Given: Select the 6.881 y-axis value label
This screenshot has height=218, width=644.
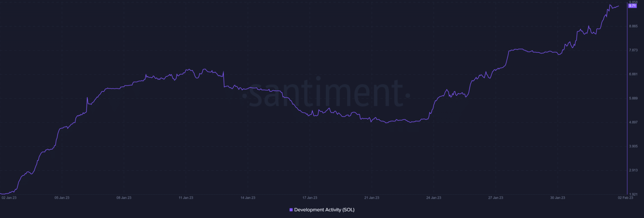Looking at the screenshot, I should tap(634, 75).
